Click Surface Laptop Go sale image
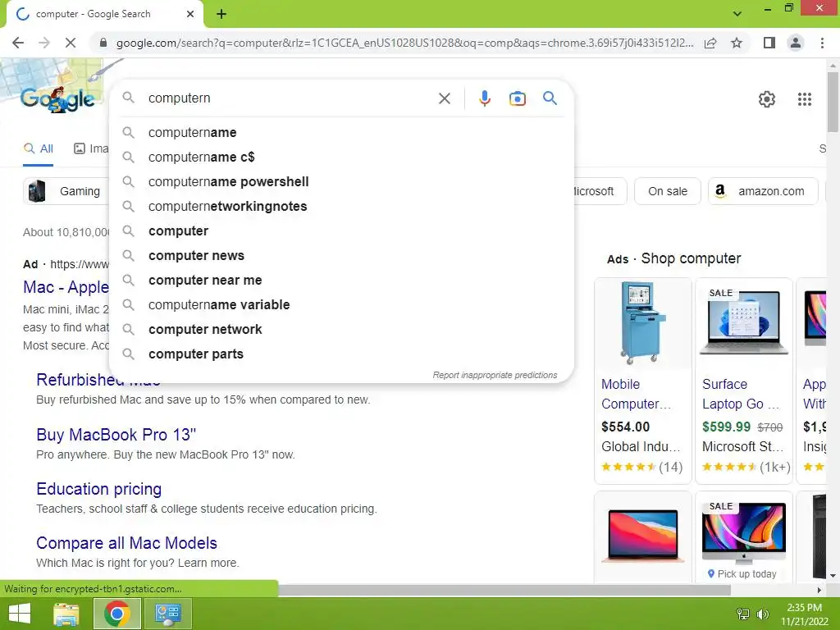The image size is (840, 630). (744, 323)
